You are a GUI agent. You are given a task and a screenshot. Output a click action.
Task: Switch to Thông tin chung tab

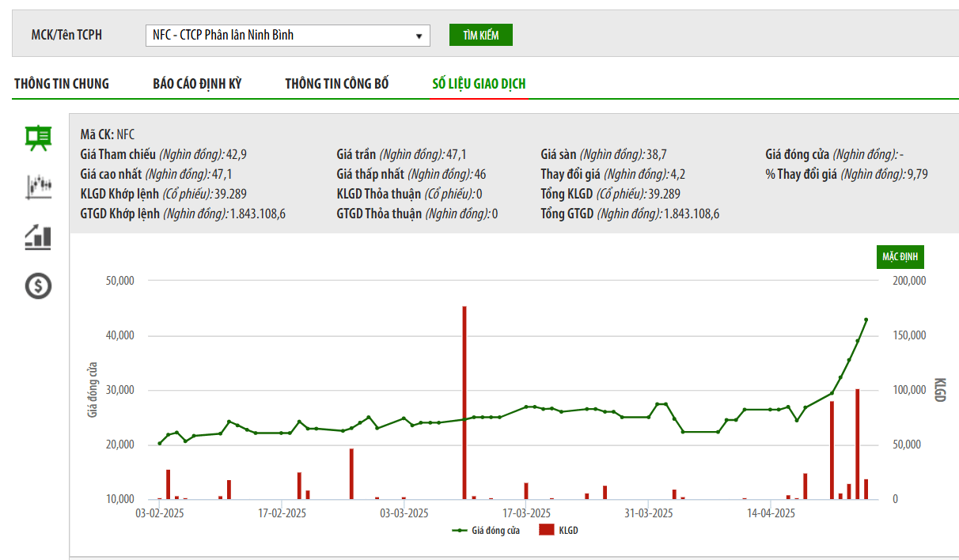point(62,84)
